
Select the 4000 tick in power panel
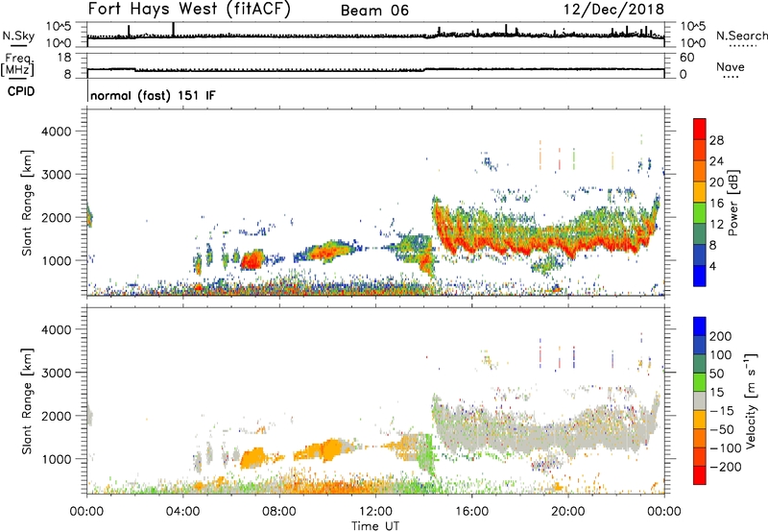(56, 132)
